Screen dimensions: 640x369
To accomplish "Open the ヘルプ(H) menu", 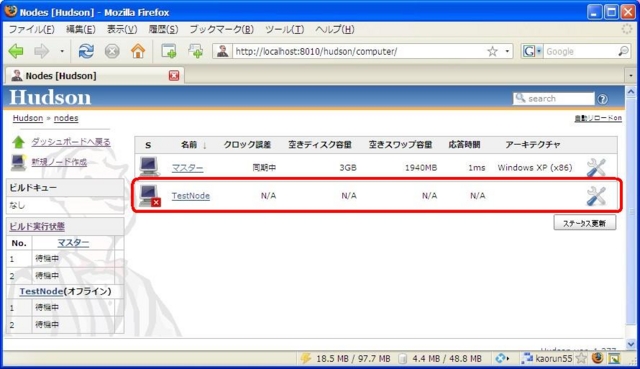I will (x=335, y=29).
